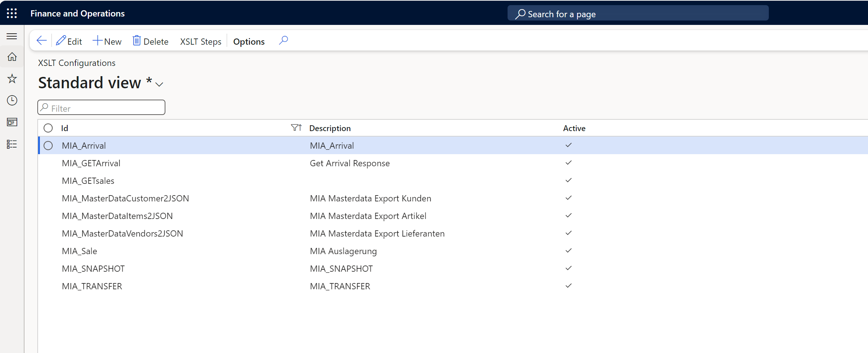
Task: Open Favorites star in the sidebar
Action: click(12, 79)
